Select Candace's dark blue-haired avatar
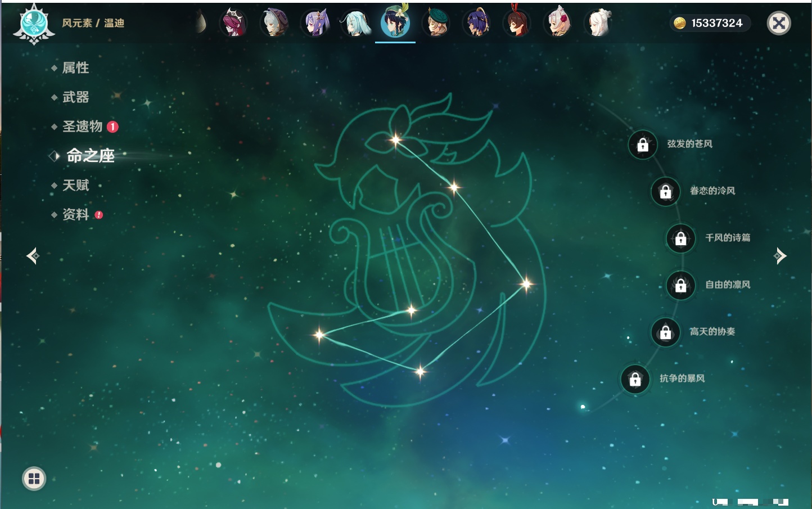The image size is (812, 509). pos(476,24)
